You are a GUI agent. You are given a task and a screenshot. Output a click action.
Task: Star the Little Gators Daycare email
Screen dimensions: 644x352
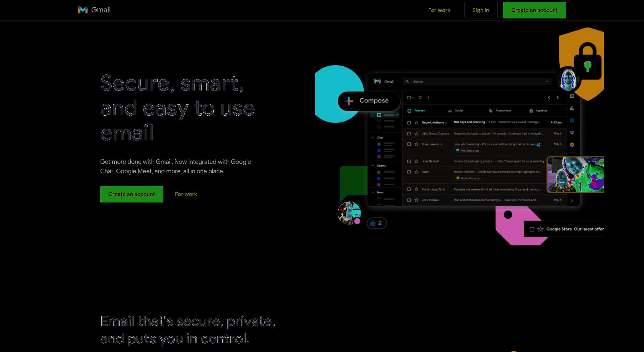point(416,133)
